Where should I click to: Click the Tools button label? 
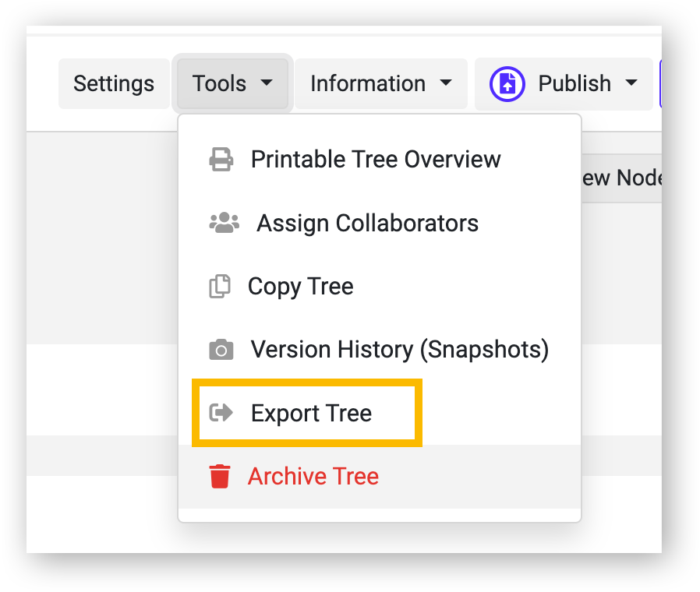pos(219,83)
